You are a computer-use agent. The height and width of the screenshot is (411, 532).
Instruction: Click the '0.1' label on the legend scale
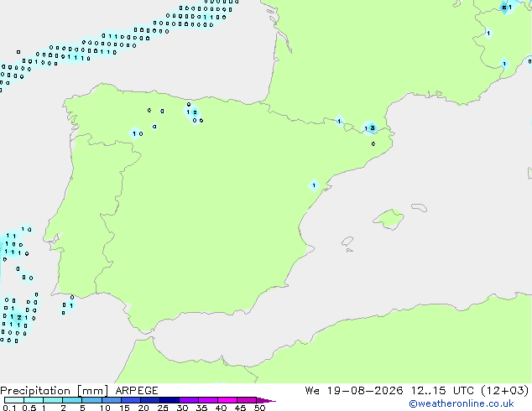(9, 408)
